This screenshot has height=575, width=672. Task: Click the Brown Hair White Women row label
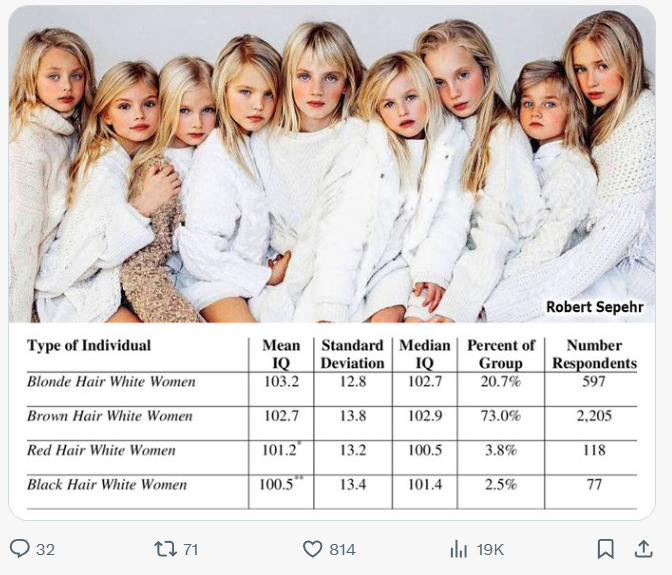(110, 416)
